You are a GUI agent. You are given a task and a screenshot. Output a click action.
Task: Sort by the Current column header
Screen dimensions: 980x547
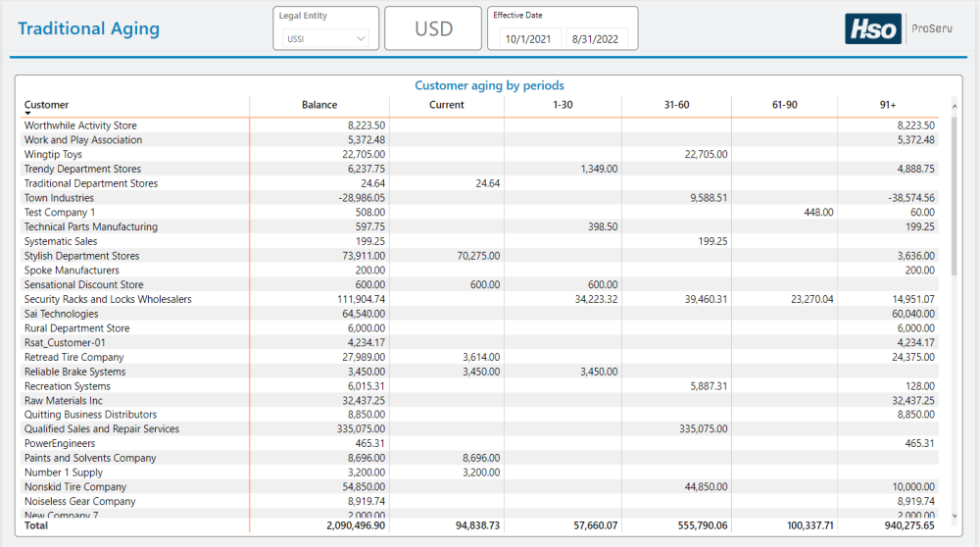[447, 105]
